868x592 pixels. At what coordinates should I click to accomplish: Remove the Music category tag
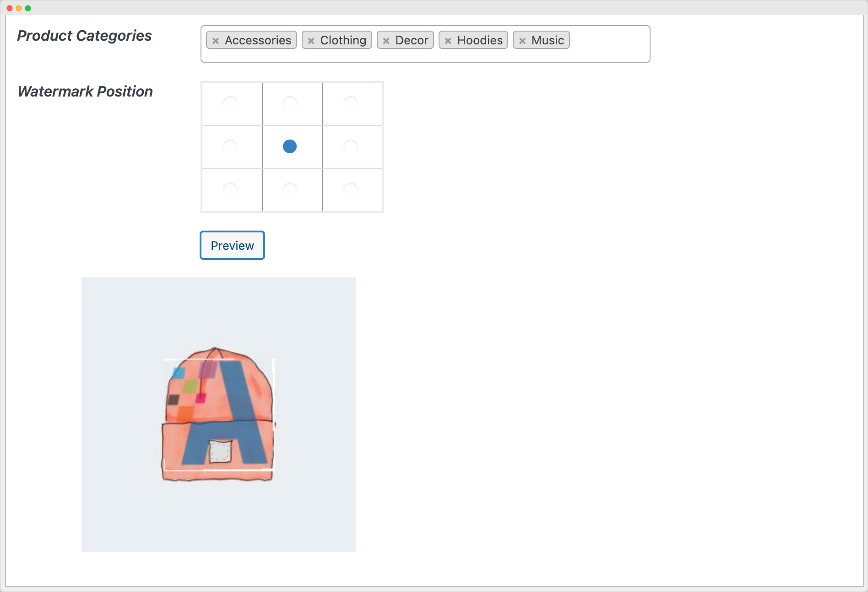pos(522,40)
